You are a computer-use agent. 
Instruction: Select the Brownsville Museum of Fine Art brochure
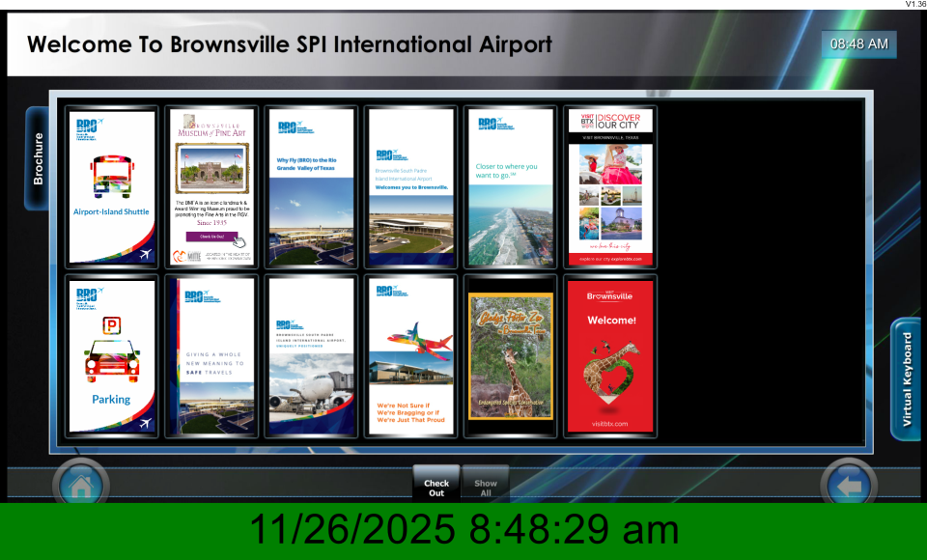coord(211,187)
